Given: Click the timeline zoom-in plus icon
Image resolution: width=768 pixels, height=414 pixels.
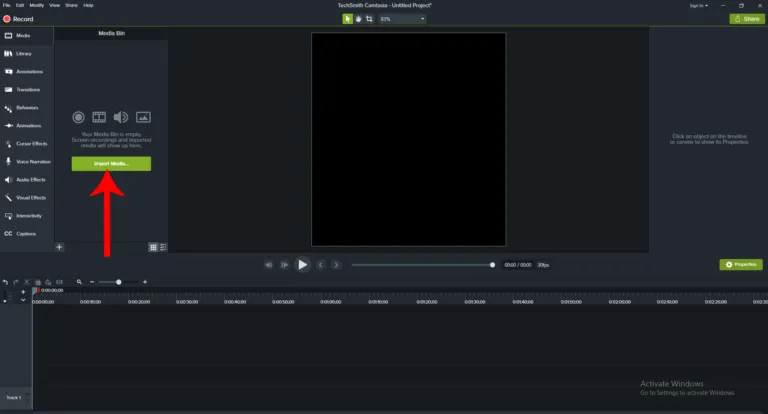Looking at the screenshot, I should pyautogui.click(x=145, y=282).
